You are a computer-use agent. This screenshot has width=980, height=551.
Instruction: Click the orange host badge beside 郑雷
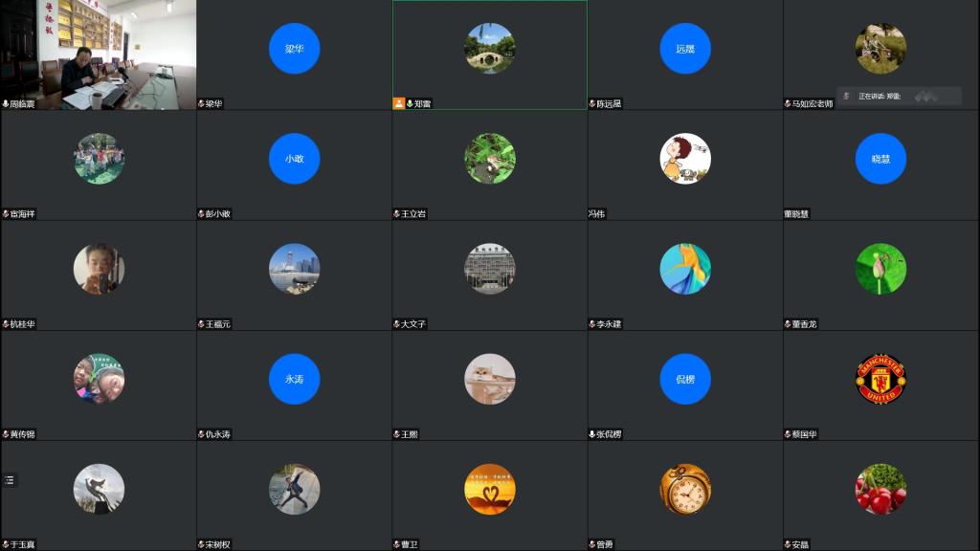coord(399,103)
